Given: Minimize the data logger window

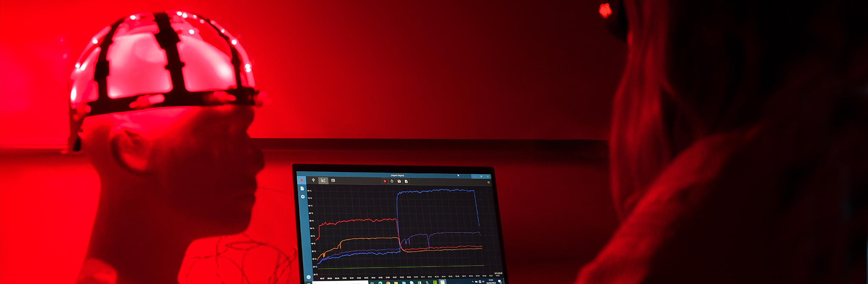Looking at the screenshot, I should (474, 176).
